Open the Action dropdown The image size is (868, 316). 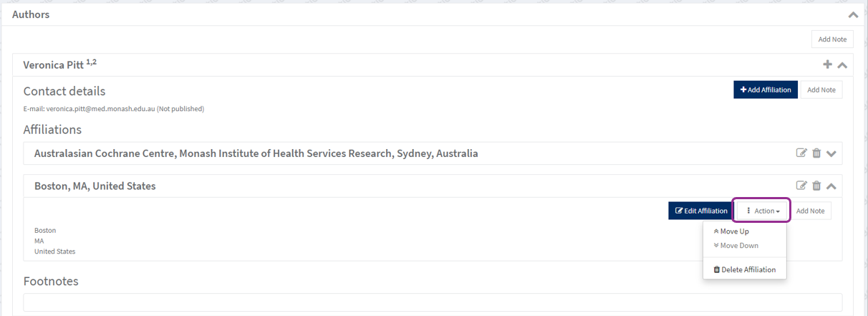pyautogui.click(x=762, y=211)
